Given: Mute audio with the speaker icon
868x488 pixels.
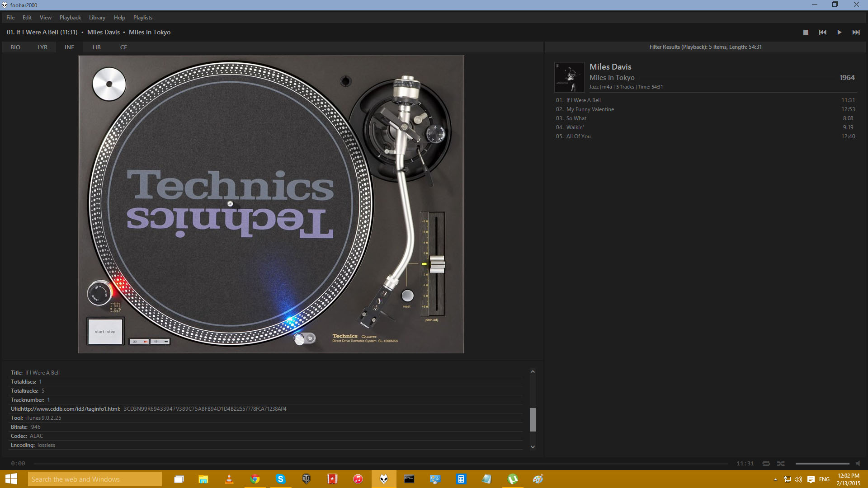Looking at the screenshot, I should point(858,463).
